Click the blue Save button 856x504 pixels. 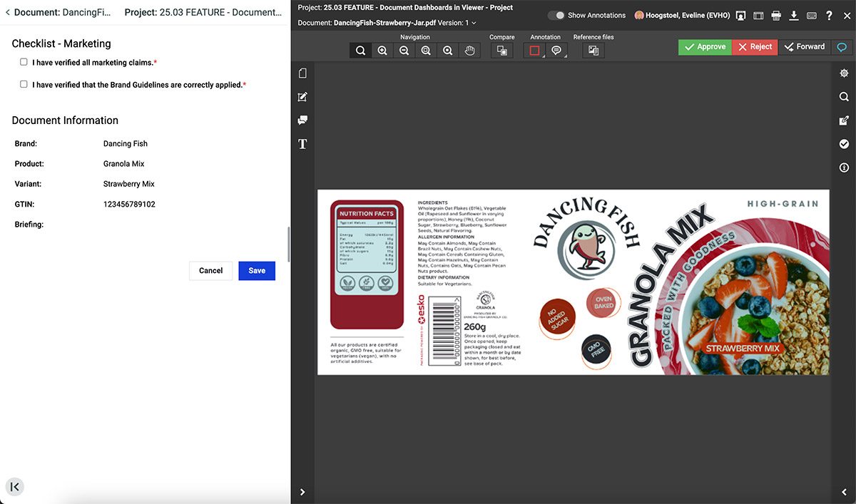pyautogui.click(x=257, y=271)
